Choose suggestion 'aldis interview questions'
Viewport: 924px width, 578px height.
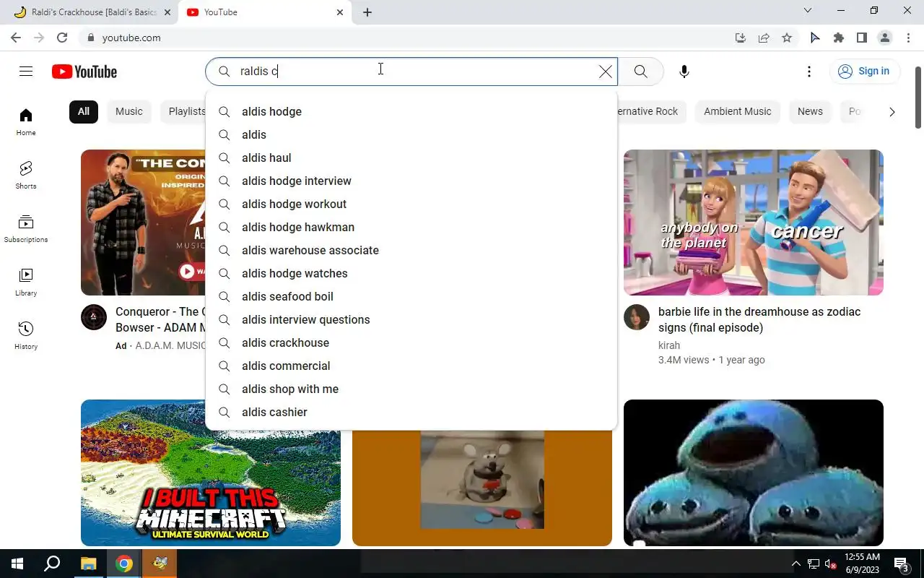coord(411,319)
